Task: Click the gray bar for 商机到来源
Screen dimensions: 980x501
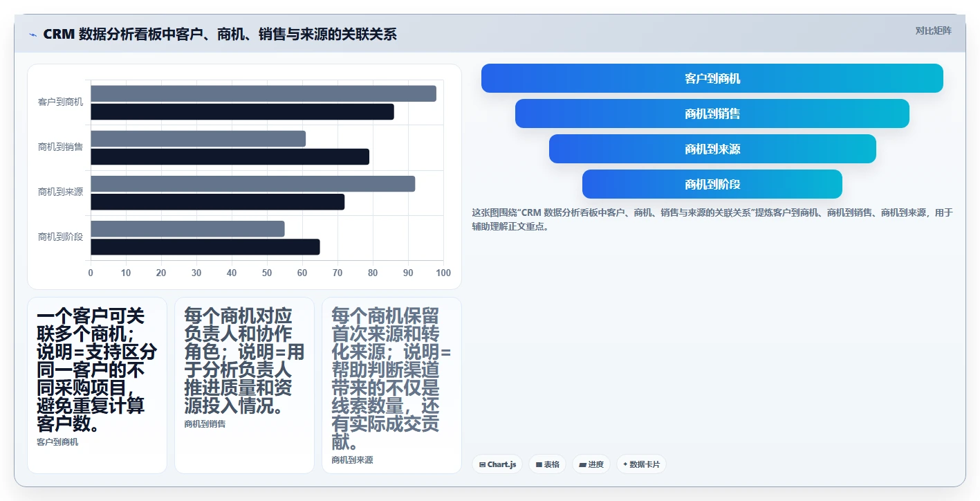Action: click(x=252, y=183)
